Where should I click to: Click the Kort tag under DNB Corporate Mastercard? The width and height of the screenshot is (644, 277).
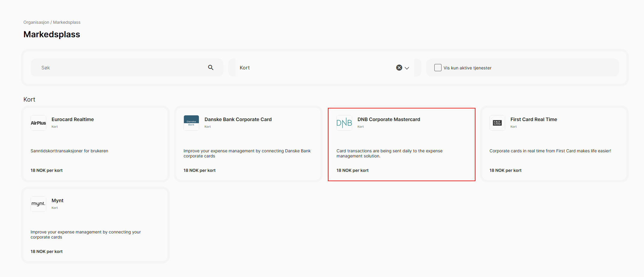(361, 126)
